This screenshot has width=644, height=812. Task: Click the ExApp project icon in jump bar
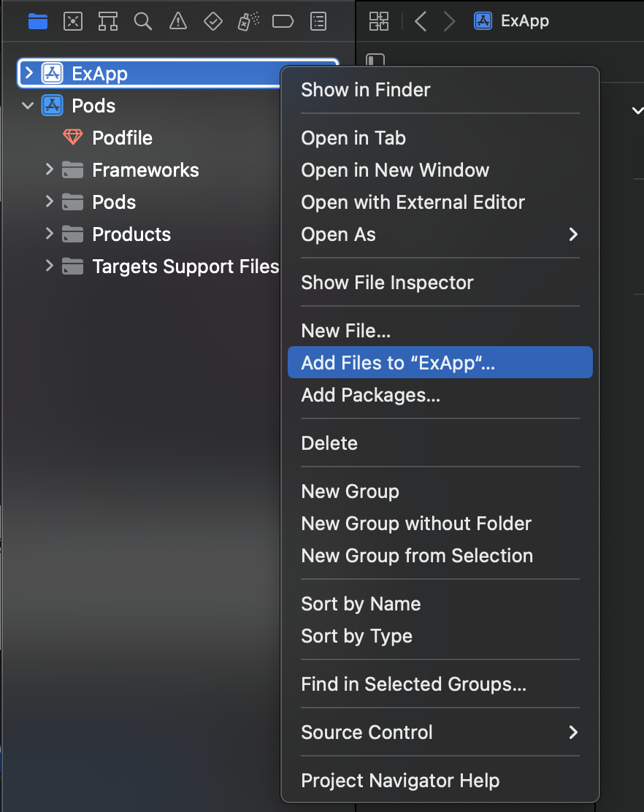[483, 20]
